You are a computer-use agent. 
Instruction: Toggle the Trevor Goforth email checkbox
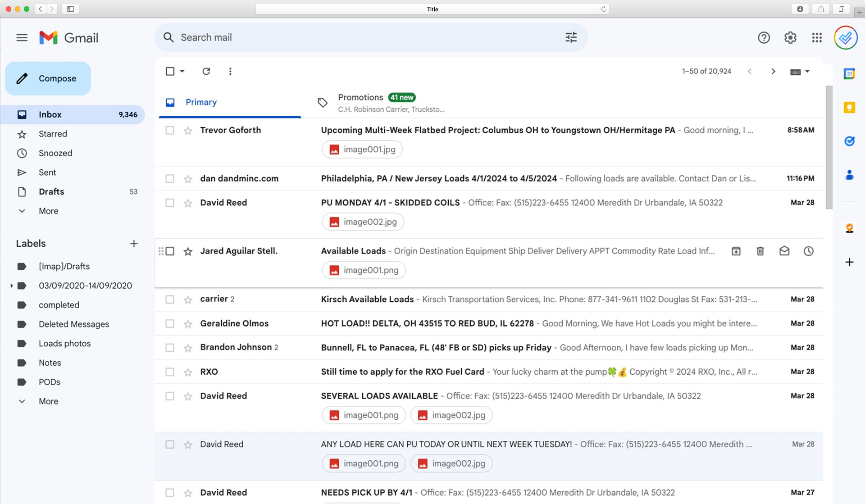(x=170, y=130)
